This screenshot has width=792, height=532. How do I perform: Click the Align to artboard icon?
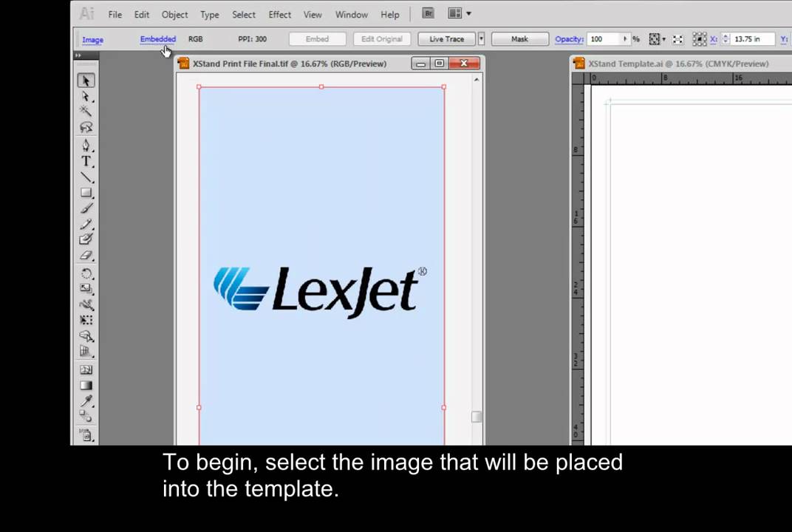click(677, 39)
